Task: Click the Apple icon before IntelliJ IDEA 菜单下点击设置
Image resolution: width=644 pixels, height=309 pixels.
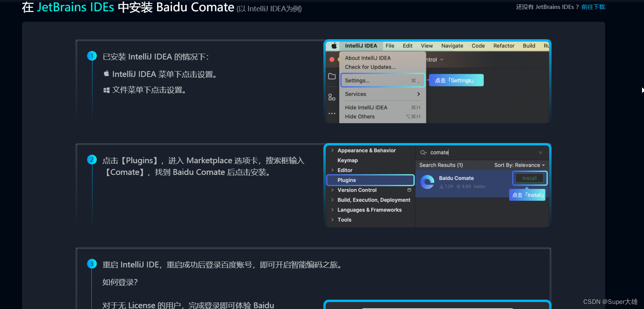Action: pyautogui.click(x=106, y=73)
